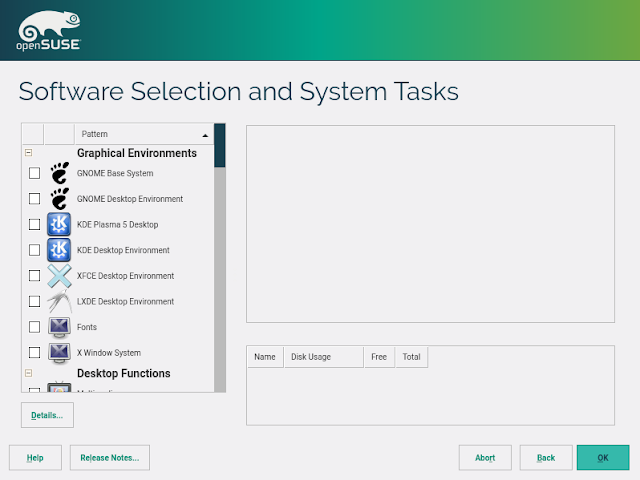
Task: Tick the X Window System checkbox
Action: coord(35,352)
